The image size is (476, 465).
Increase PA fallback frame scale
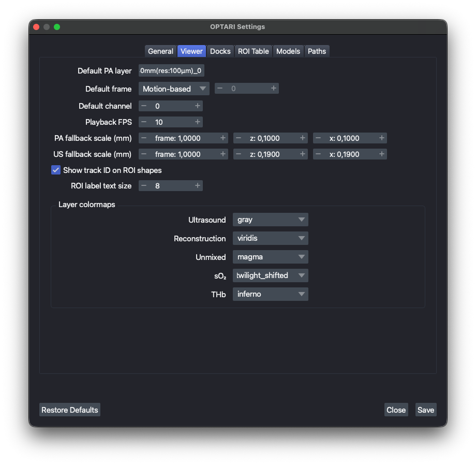pos(223,138)
